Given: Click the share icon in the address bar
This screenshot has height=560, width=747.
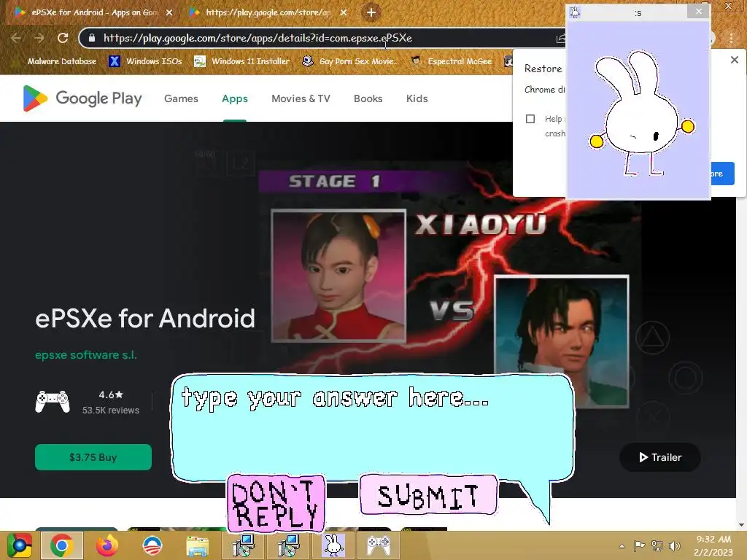Looking at the screenshot, I should (x=560, y=39).
